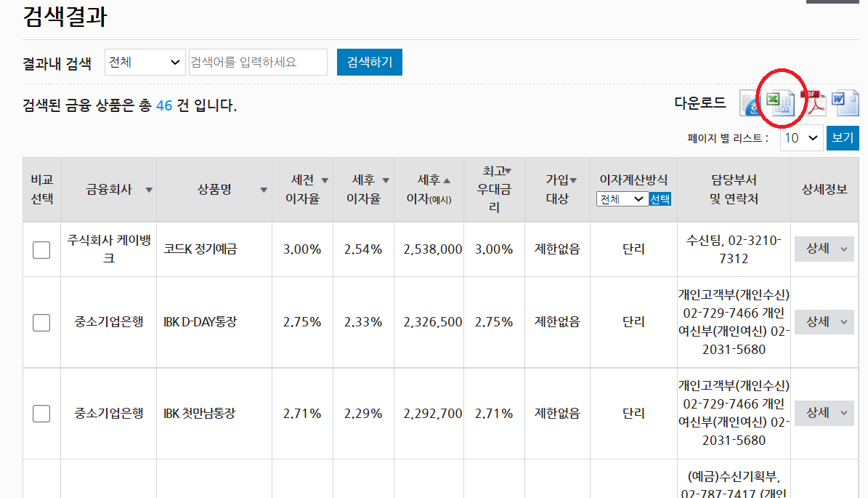868x498 pixels.
Task: Sort by 세후 이자율 arrow
Action: (x=386, y=180)
